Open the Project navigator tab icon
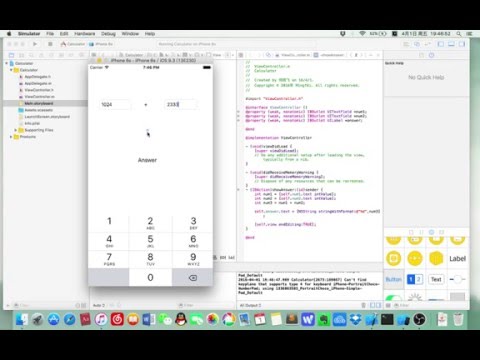The width and height of the screenshot is (480, 360). pos(12,55)
